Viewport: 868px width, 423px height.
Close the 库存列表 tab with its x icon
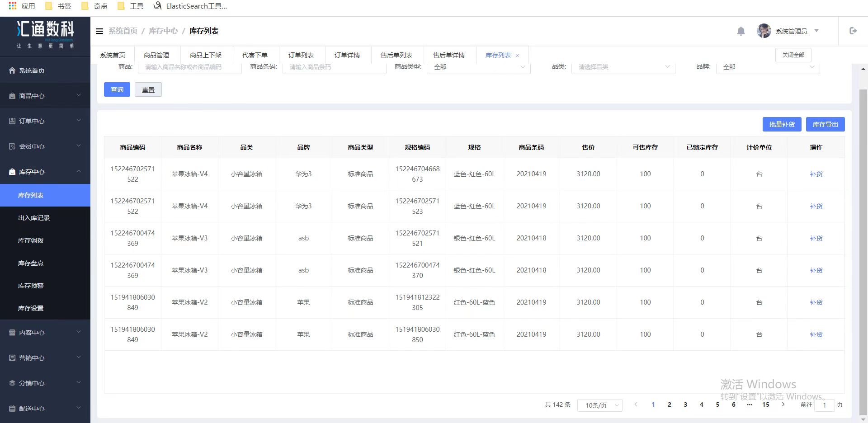(x=517, y=56)
